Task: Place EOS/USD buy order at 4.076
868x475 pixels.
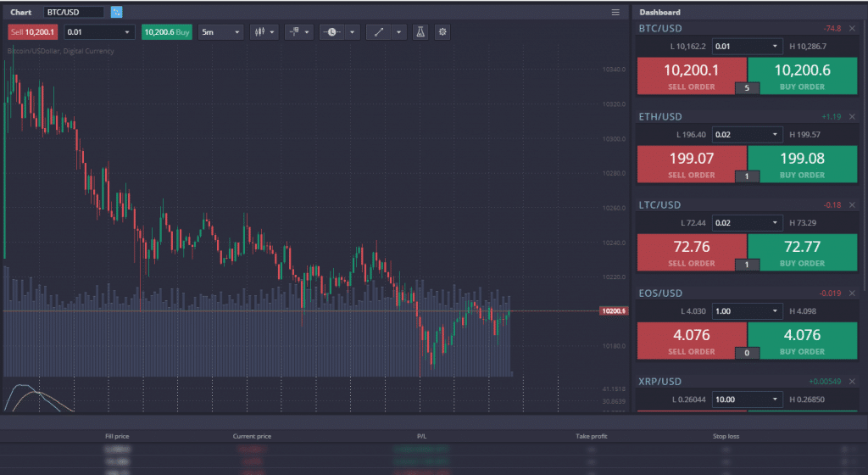Action: pos(802,341)
